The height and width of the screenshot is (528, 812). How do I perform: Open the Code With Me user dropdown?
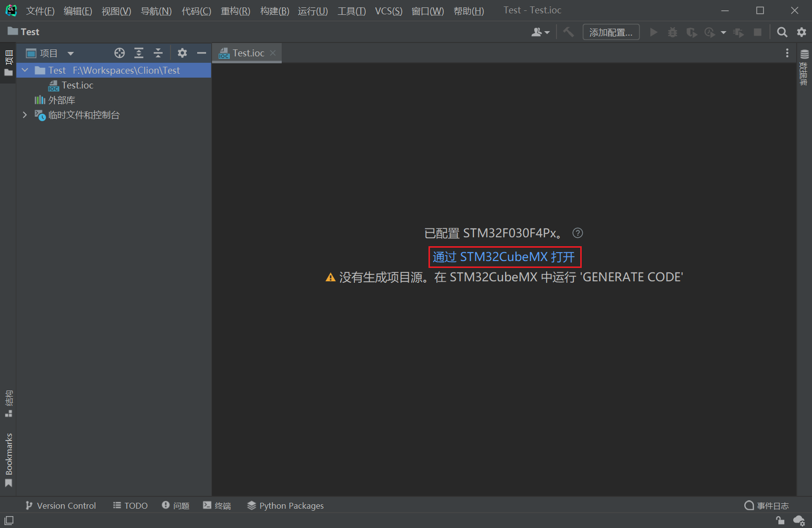point(540,32)
